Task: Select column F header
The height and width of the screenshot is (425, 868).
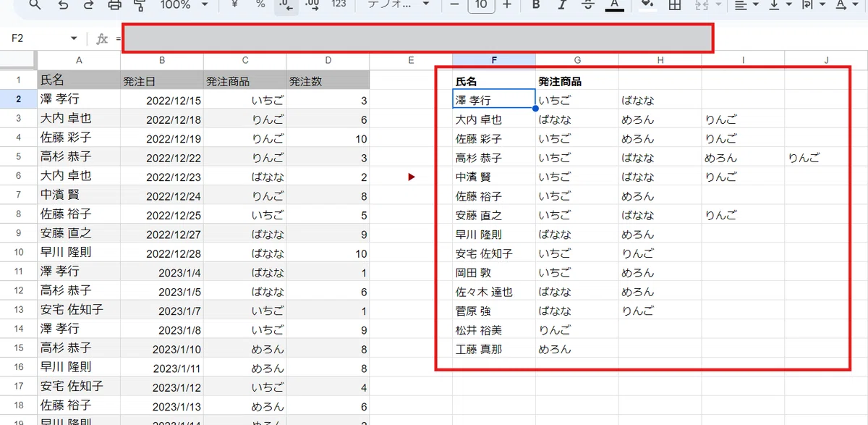Action: click(494, 60)
